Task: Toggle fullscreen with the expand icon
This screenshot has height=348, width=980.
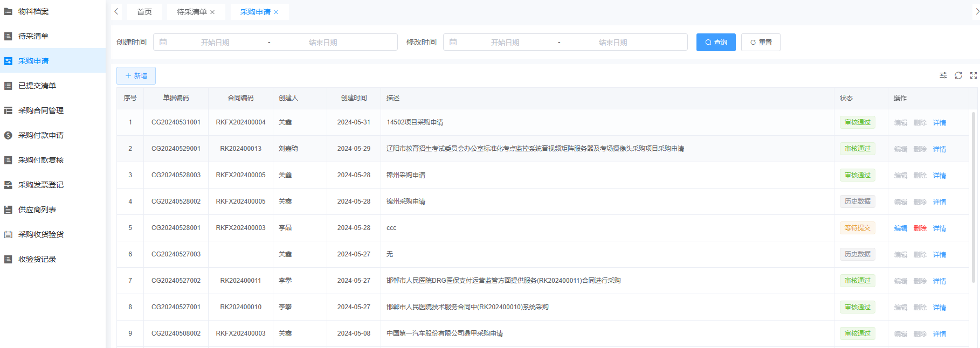Action: click(x=973, y=75)
